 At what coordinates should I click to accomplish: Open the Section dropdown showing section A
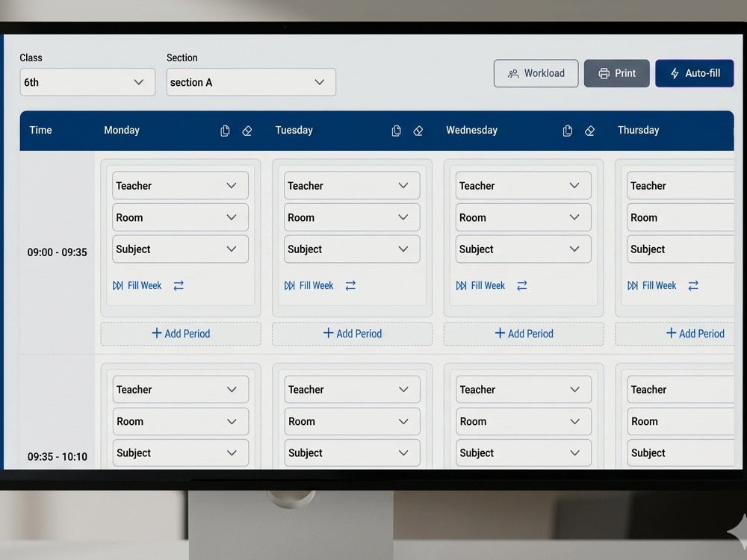251,82
